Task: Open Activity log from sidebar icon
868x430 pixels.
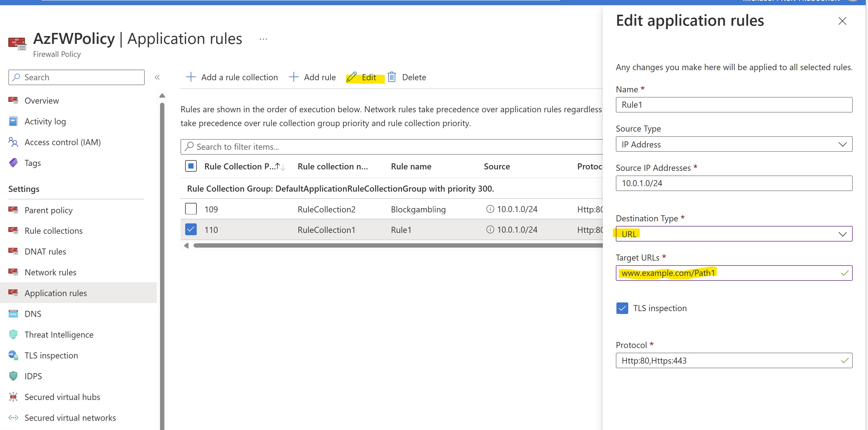Action: pos(13,121)
